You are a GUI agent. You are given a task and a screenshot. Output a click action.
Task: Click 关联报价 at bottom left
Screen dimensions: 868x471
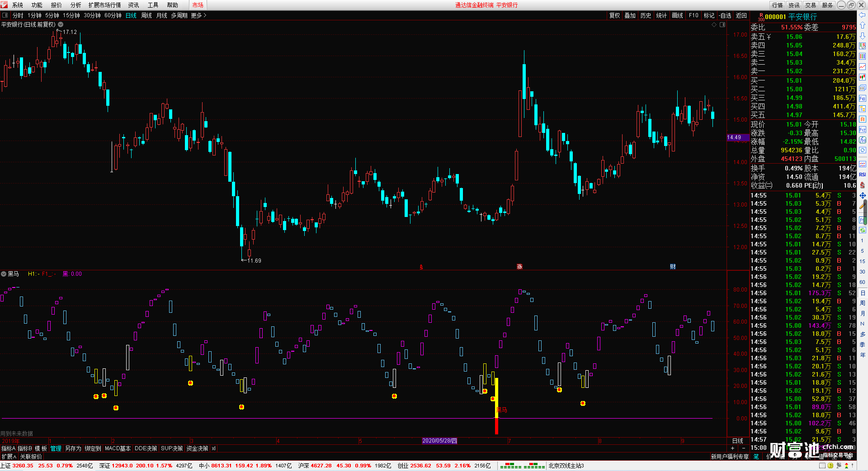31,457
